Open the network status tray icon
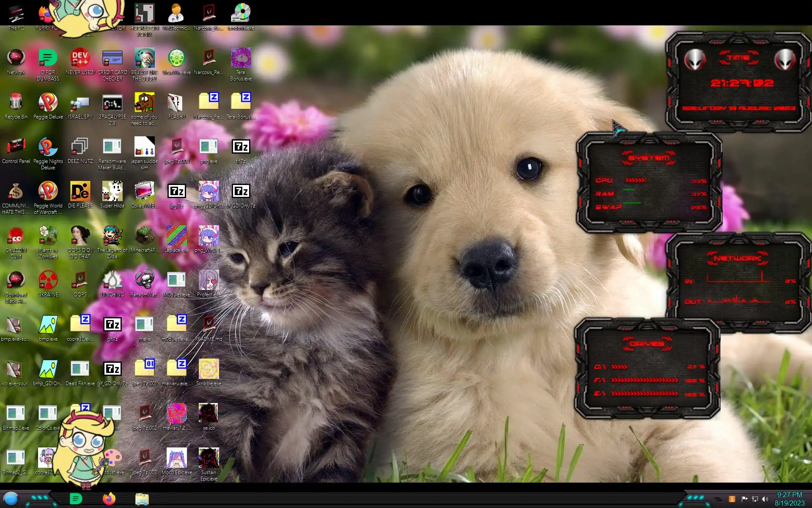Viewport: 812px width, 508px height. [754, 499]
